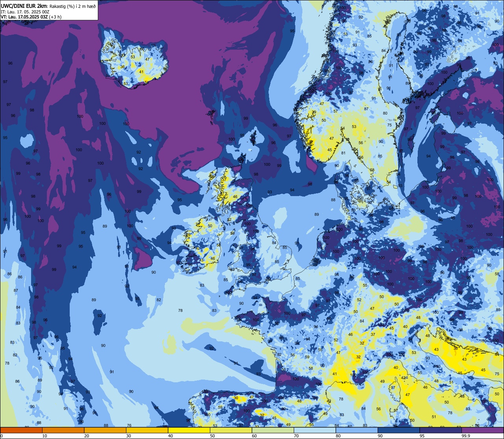Select the 90–95 dark blue legend swatch
504x439 pixels.
pyautogui.click(x=398, y=430)
